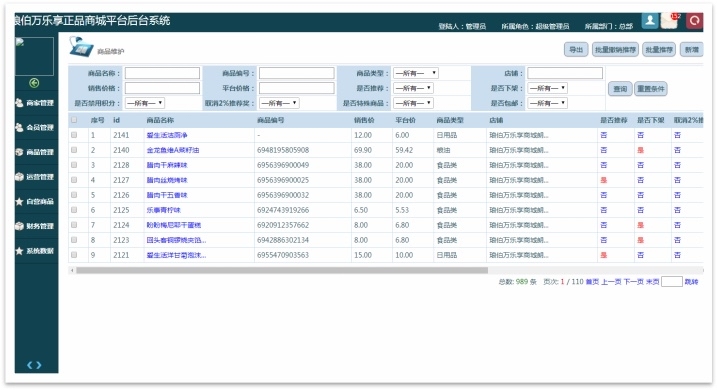Focus the 销售价格 input field
717x390 pixels.
coord(162,88)
